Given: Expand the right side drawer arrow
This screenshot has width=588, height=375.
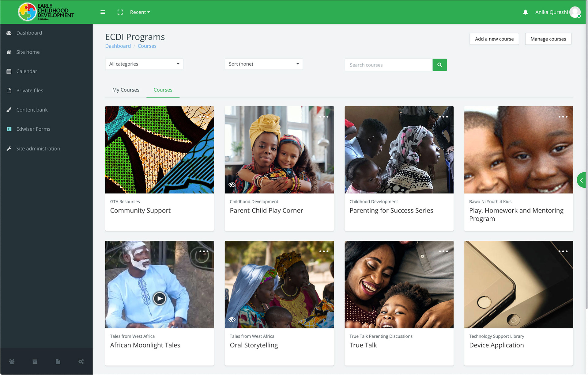Looking at the screenshot, I should [581, 180].
